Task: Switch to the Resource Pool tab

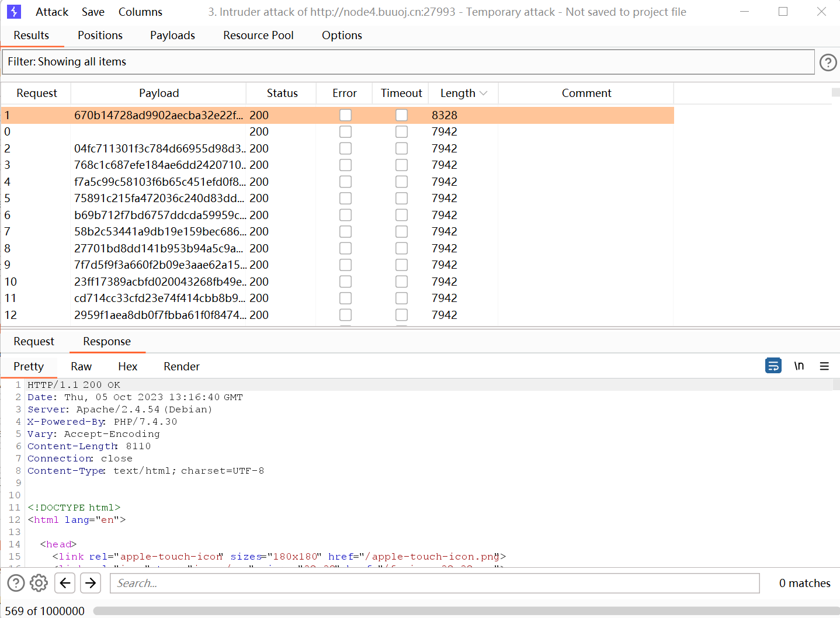Action: click(x=258, y=36)
